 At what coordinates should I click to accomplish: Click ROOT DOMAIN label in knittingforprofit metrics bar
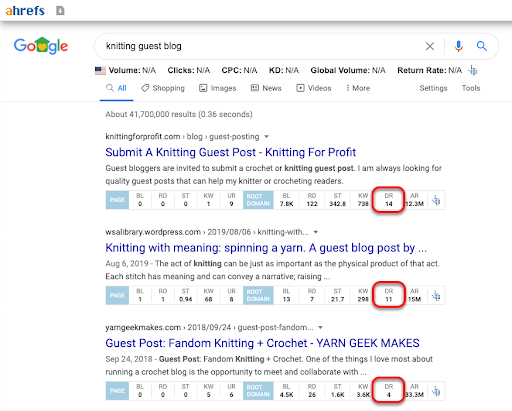click(x=258, y=200)
